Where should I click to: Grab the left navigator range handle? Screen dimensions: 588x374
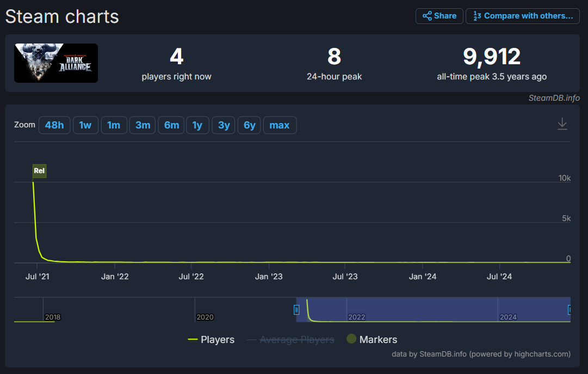(x=296, y=310)
